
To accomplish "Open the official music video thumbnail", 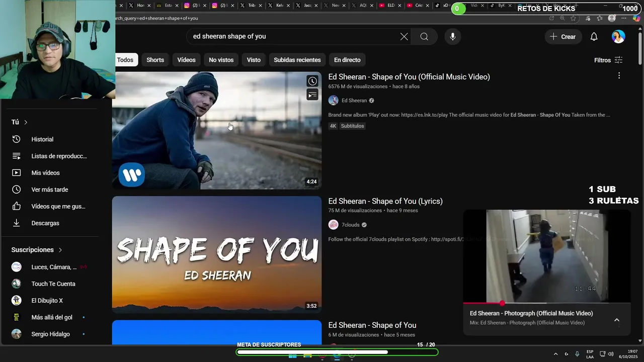I will [x=216, y=131].
